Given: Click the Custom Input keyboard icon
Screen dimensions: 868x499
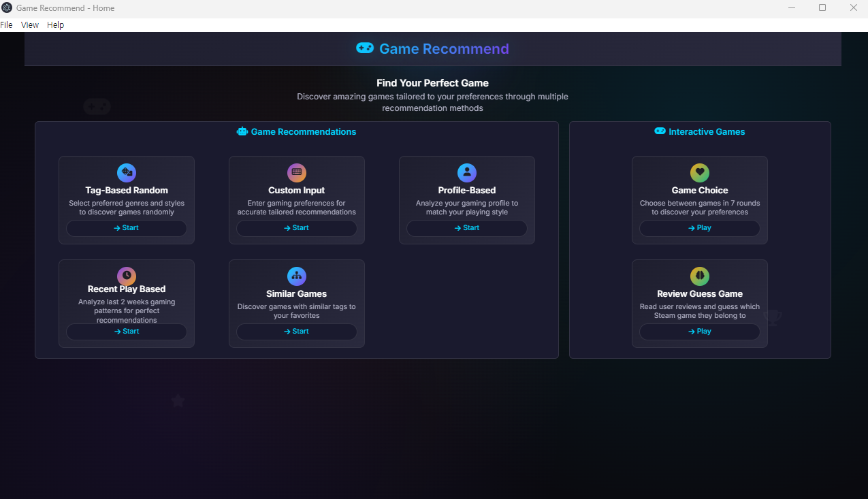Looking at the screenshot, I should click(296, 172).
